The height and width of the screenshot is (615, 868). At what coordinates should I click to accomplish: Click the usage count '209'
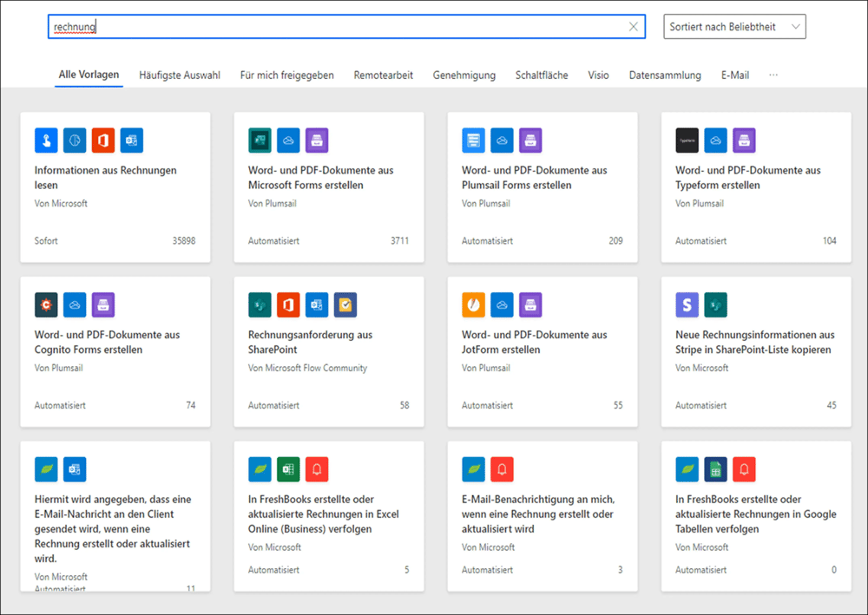click(x=615, y=240)
